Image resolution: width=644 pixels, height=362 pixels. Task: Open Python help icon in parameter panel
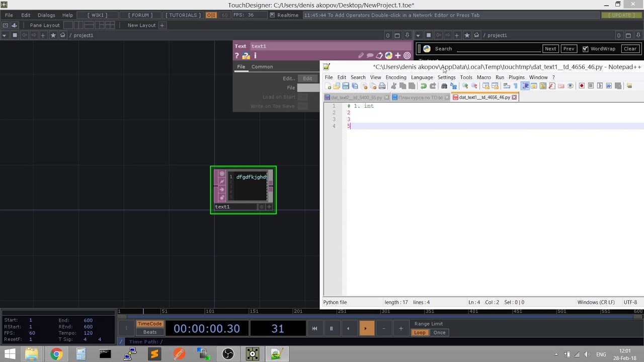pos(246,56)
